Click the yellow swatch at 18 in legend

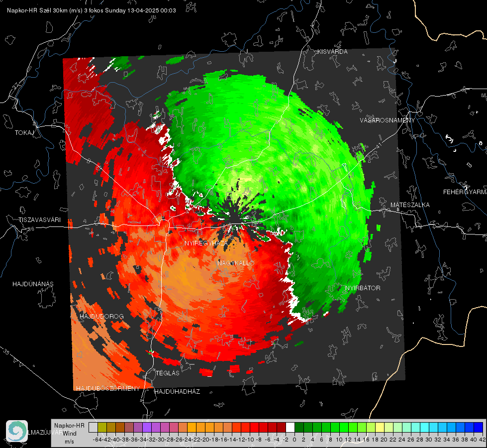(380, 427)
